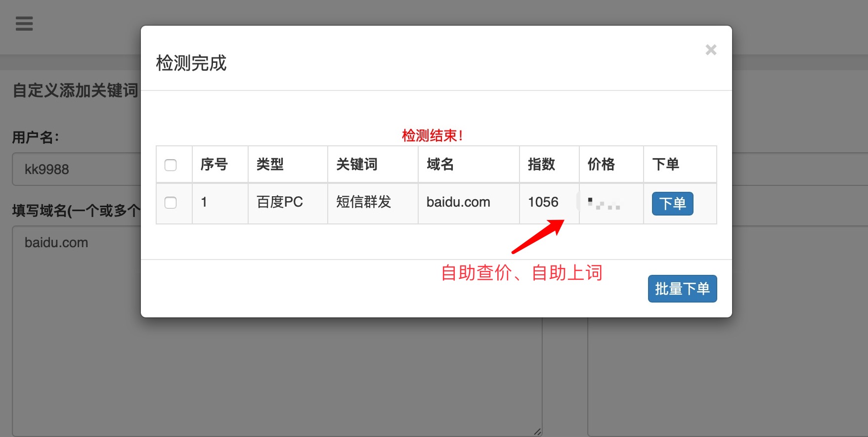Click the red 检测结束! status text
Image resolution: width=868 pixels, height=437 pixels.
[x=432, y=135]
